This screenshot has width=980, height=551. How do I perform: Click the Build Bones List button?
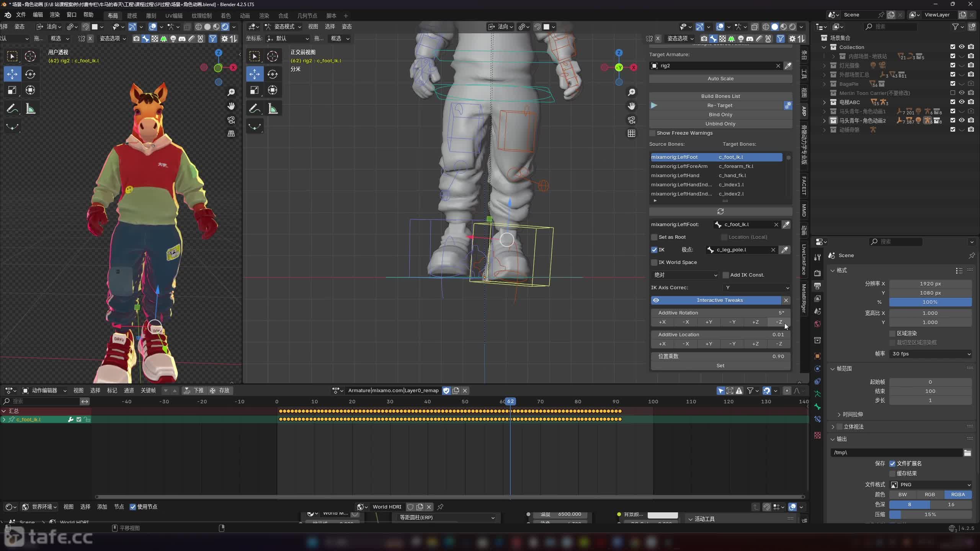720,96
